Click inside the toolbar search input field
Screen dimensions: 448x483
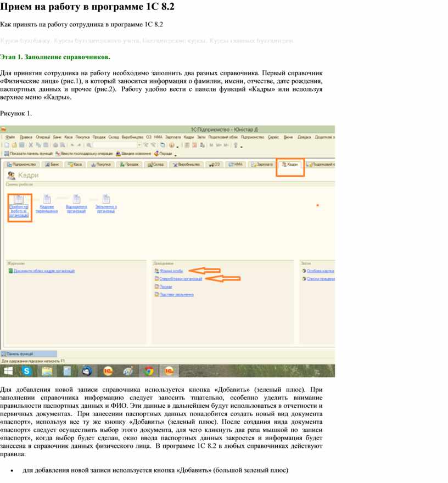coord(115,145)
